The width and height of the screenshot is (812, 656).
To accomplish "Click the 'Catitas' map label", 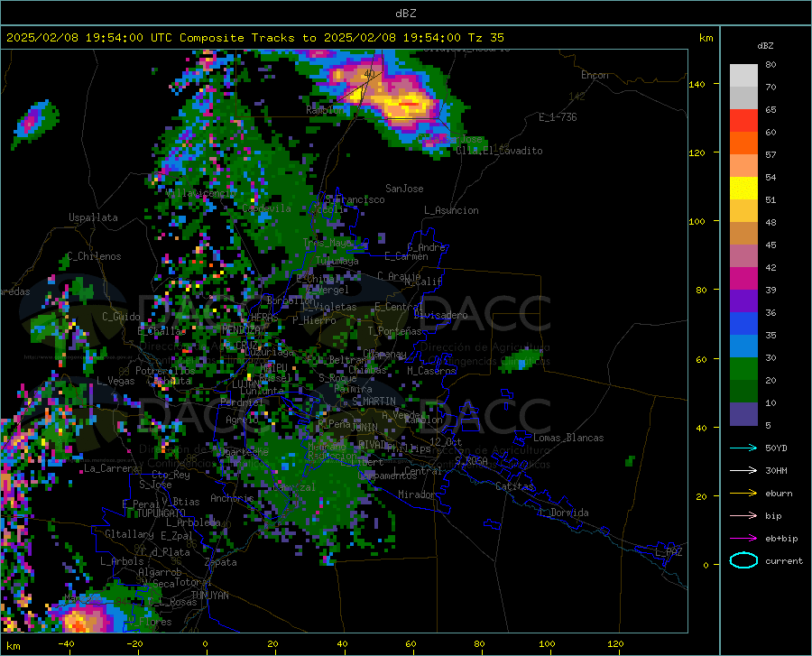I will pos(515,486).
